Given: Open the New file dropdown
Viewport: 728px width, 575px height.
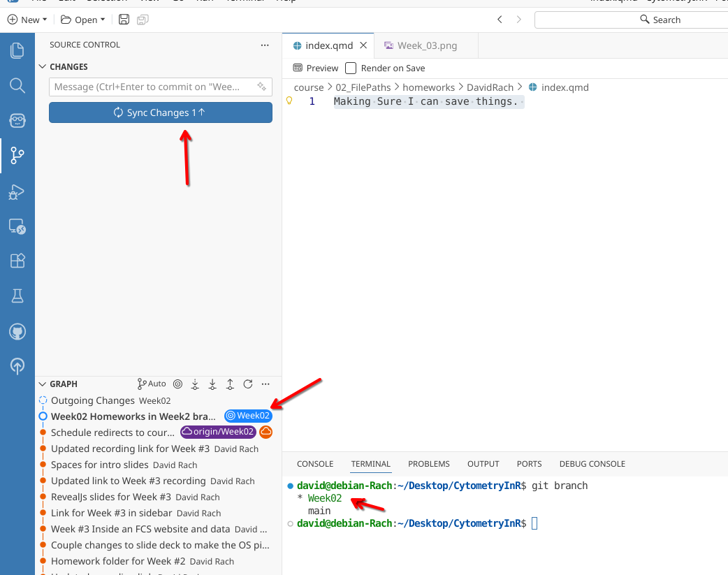Looking at the screenshot, I should pyautogui.click(x=27, y=20).
